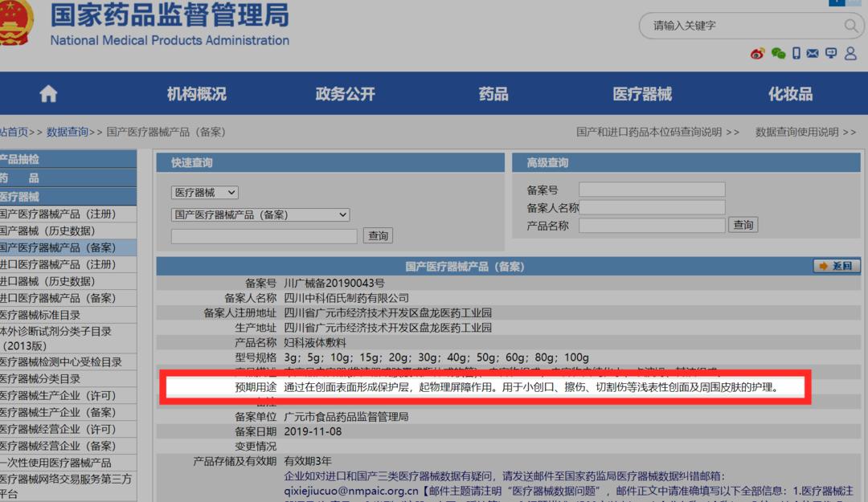Click the magnifier icon in the keyword search box
Image resolution: width=868 pixels, height=502 pixels.
(x=850, y=26)
